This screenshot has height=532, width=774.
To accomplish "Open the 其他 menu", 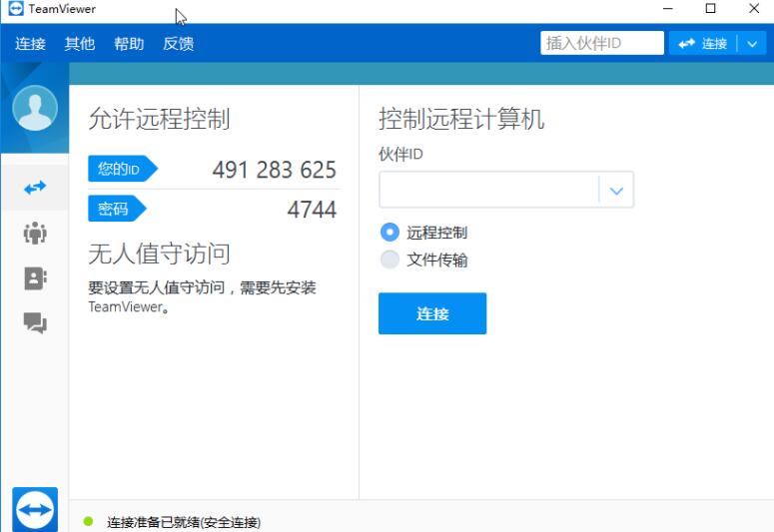I will coord(80,44).
